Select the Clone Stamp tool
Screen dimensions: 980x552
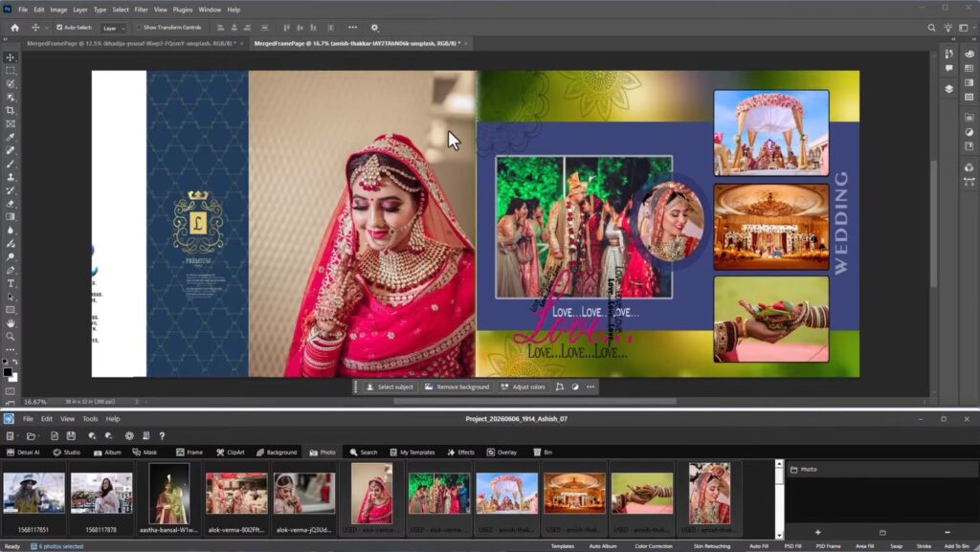[x=11, y=177]
